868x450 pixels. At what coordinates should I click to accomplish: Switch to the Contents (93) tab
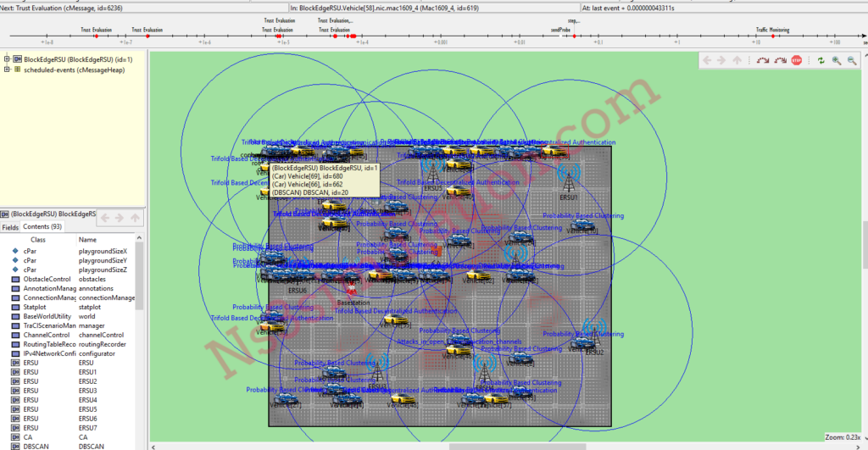[42, 226]
